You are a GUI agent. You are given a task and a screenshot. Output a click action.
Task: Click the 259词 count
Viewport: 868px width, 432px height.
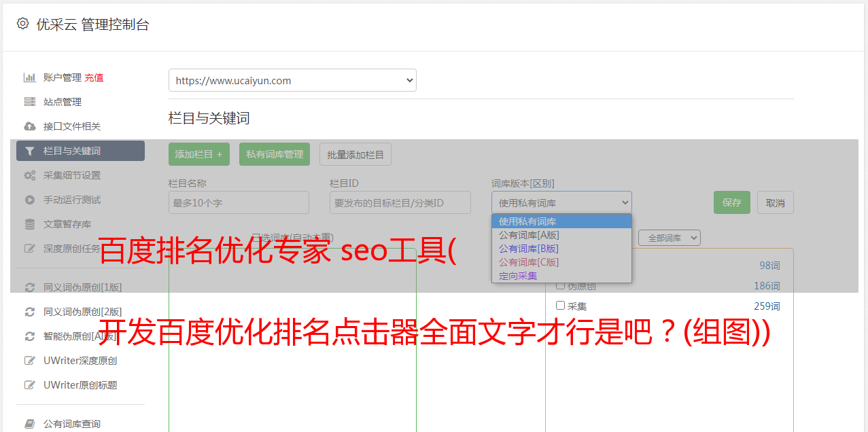(767, 306)
